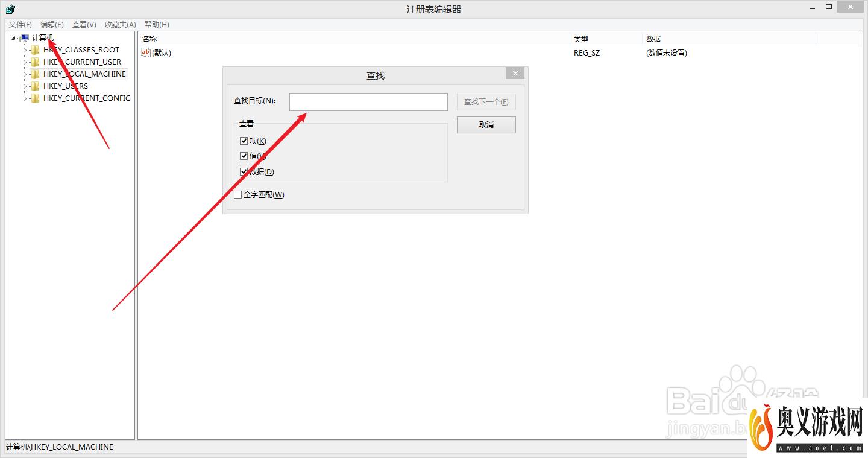The height and width of the screenshot is (458, 868).
Task: Click the 数据 column header
Action: click(729, 39)
